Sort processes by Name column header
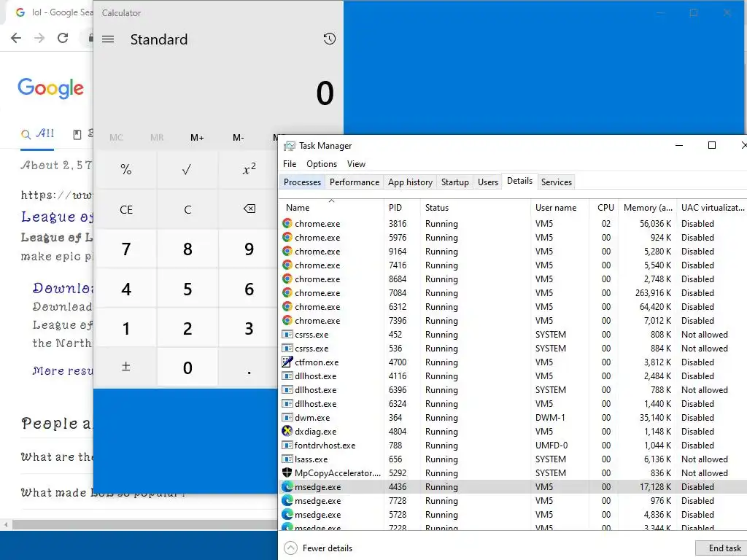747x560 pixels. click(331, 208)
